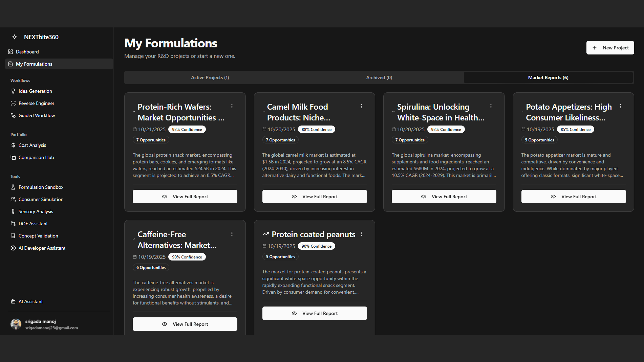
Task: Click the New Project button
Action: tap(610, 48)
